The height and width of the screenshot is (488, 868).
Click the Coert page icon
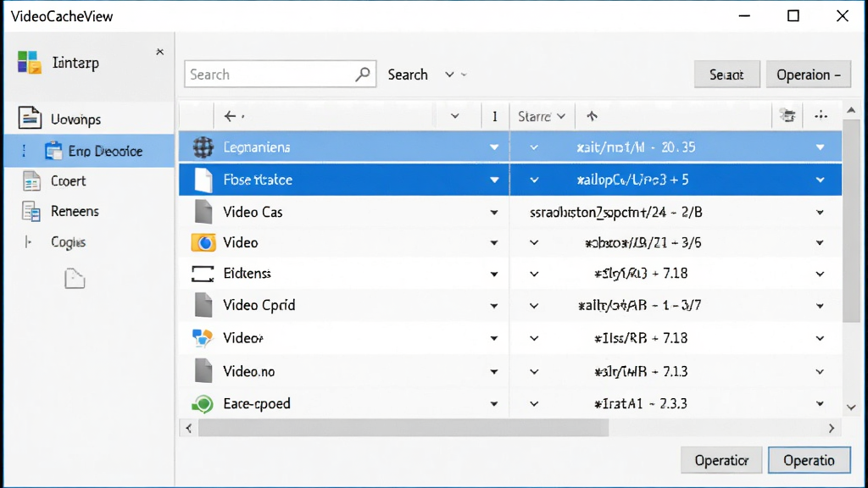click(x=31, y=181)
